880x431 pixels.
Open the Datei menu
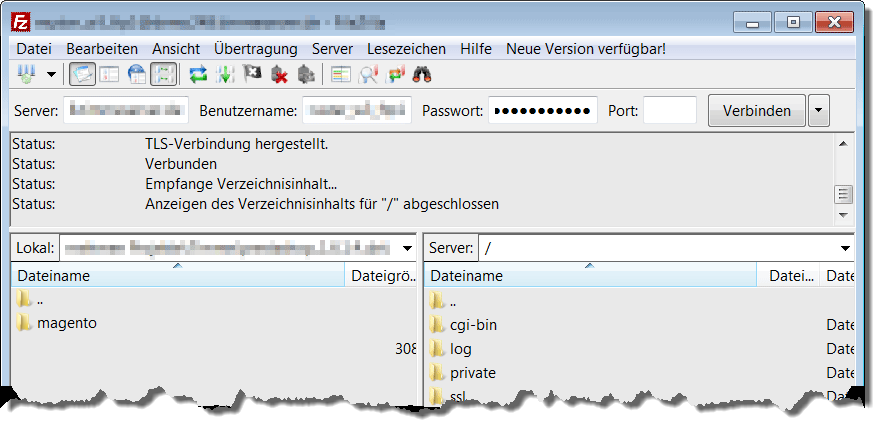34,49
